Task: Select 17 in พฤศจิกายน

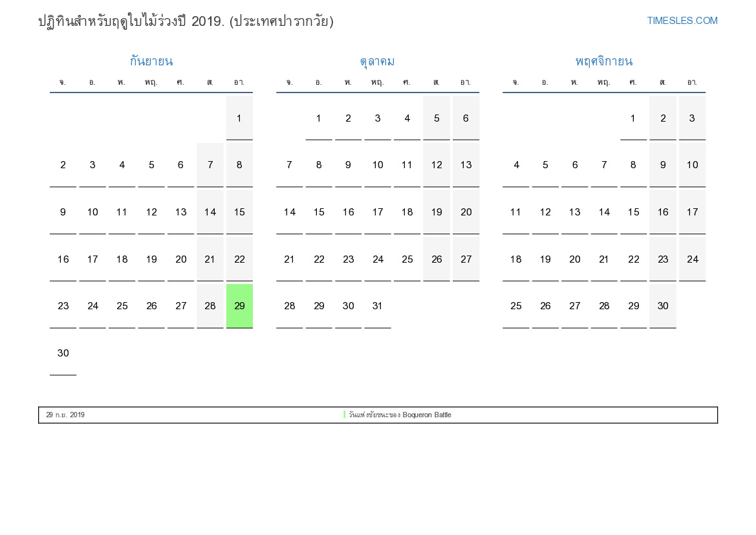Action: coord(692,212)
